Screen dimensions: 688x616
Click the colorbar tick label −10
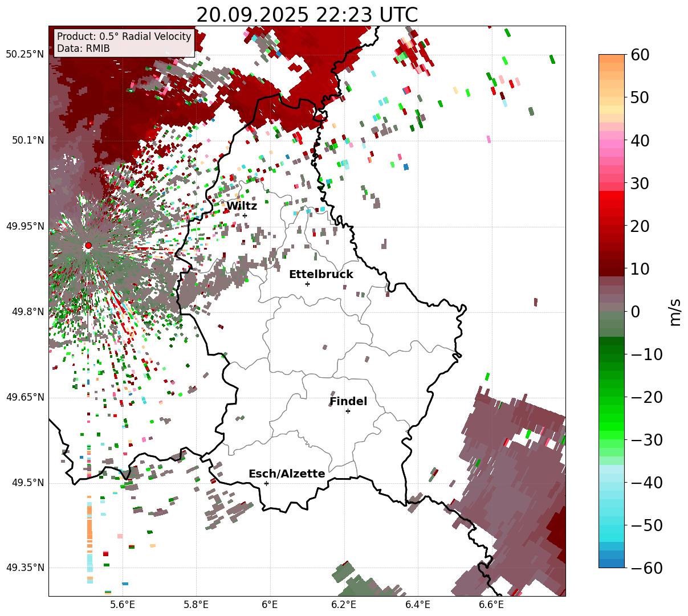pos(647,354)
